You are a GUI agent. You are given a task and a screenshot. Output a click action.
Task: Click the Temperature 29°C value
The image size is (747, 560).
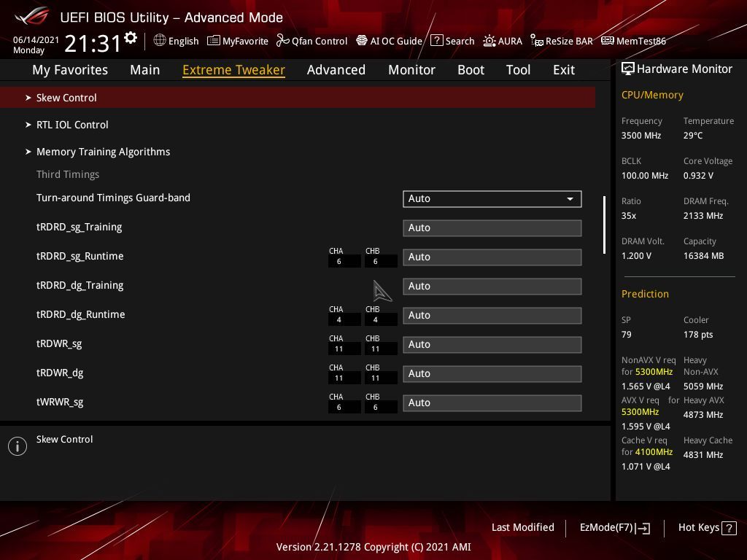coord(693,136)
